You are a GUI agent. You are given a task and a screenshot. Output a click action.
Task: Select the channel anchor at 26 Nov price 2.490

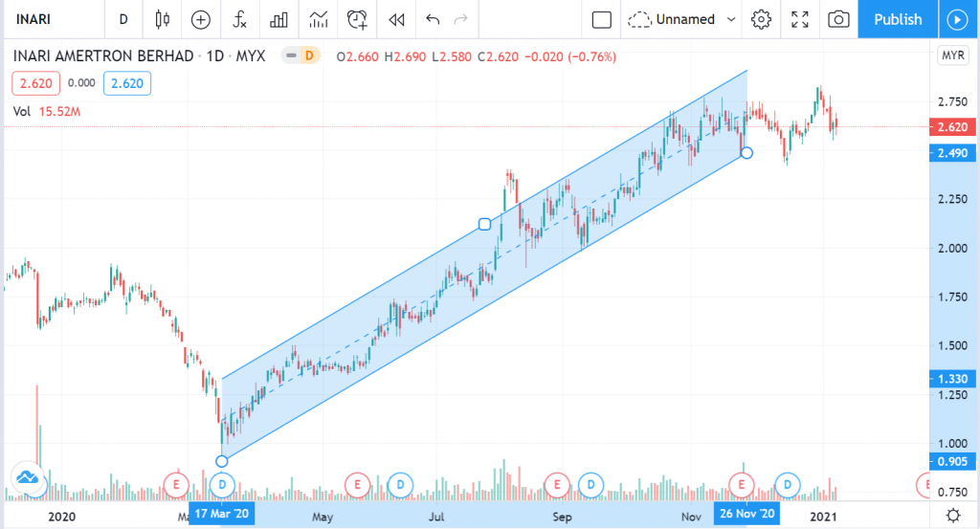click(x=746, y=152)
